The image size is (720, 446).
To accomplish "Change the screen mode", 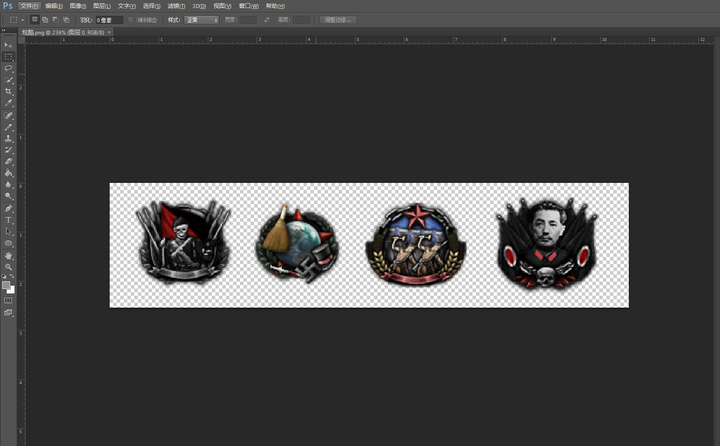I will pyautogui.click(x=8, y=313).
